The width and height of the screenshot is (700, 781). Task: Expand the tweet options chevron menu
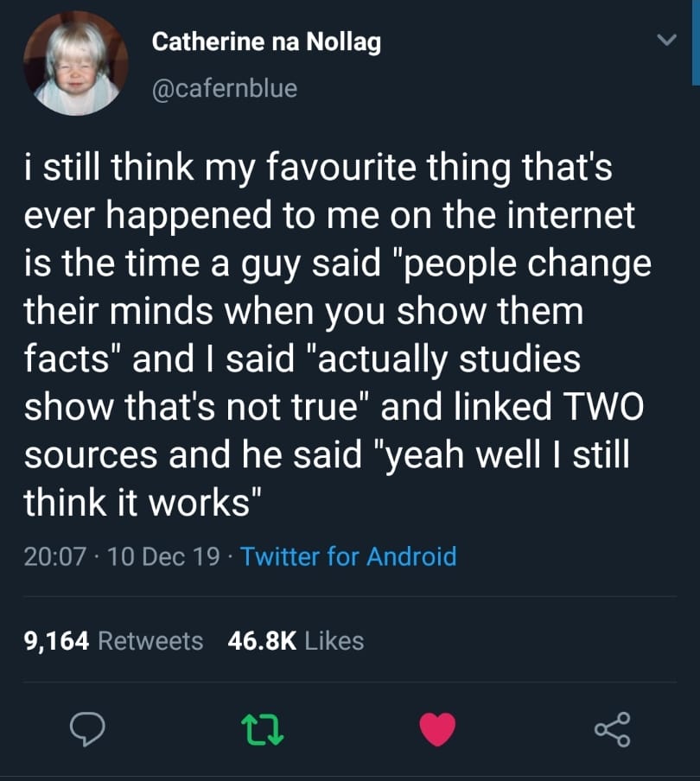[x=665, y=40]
